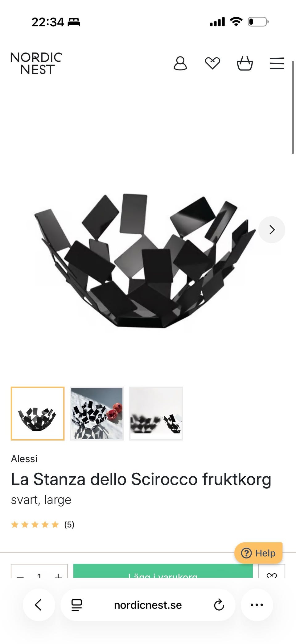Open the user account icon

tap(180, 64)
